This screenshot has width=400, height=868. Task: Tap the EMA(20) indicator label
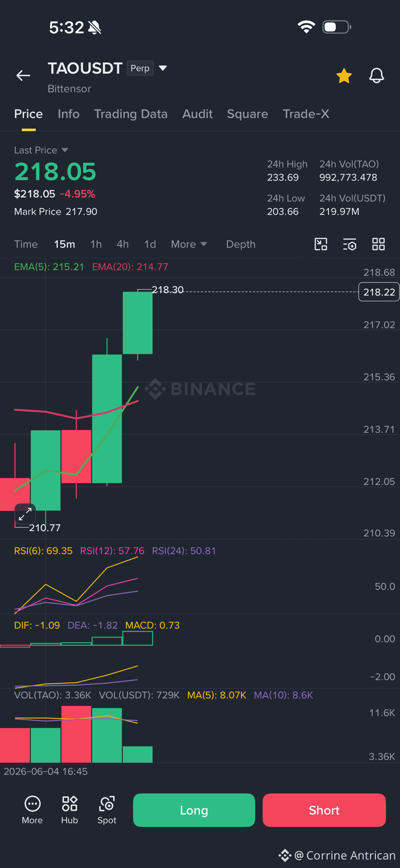click(x=130, y=267)
